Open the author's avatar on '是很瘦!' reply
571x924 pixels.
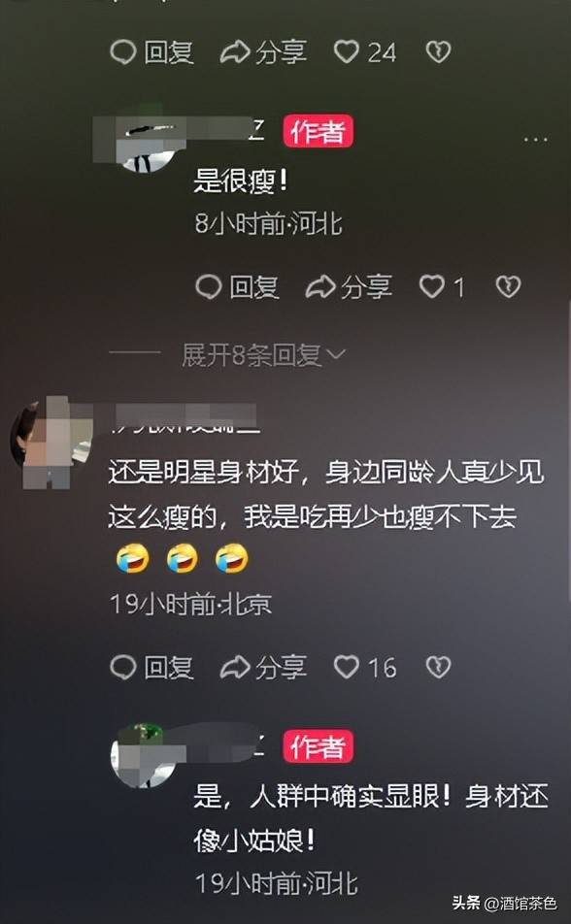[x=147, y=142]
